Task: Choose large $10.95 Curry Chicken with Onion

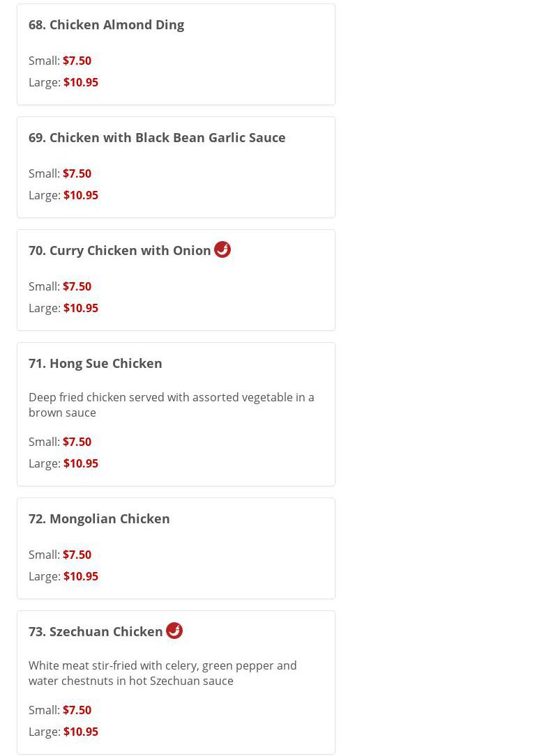Action: click(x=81, y=308)
